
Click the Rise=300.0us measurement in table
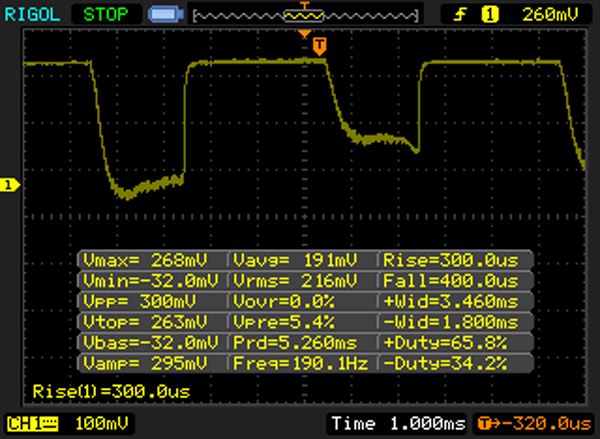pos(451,260)
